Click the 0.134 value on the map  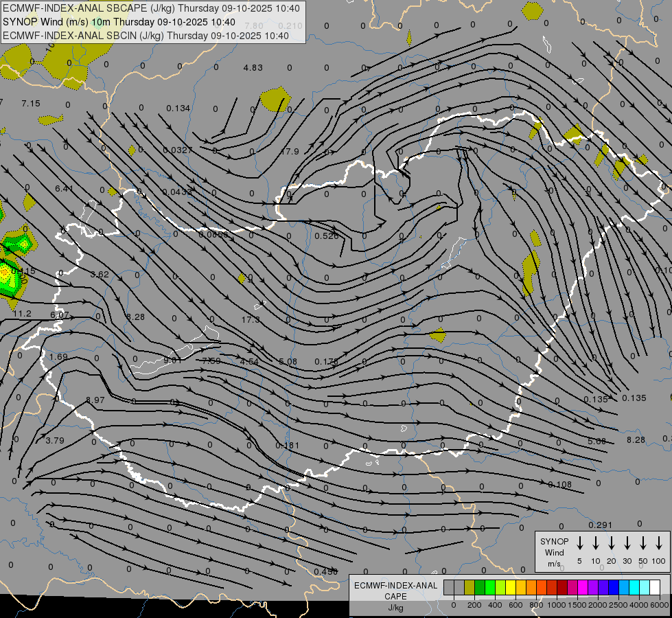(x=178, y=108)
